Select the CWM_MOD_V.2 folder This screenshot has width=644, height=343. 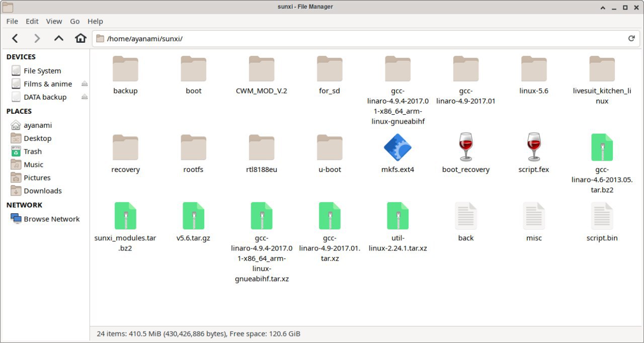(x=262, y=75)
